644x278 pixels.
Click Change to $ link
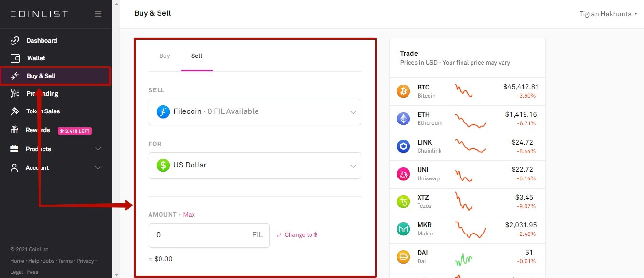(297, 235)
